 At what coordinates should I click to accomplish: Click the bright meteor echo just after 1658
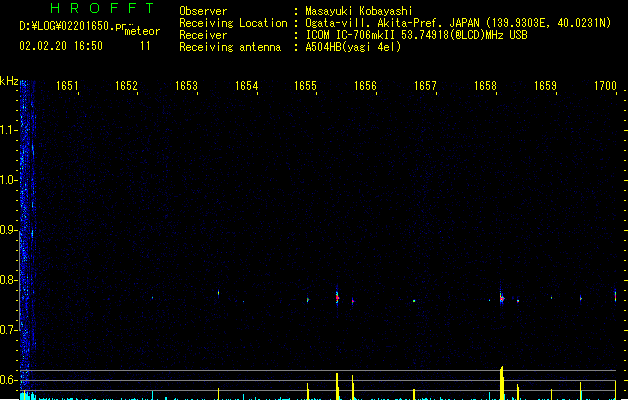[501, 298]
